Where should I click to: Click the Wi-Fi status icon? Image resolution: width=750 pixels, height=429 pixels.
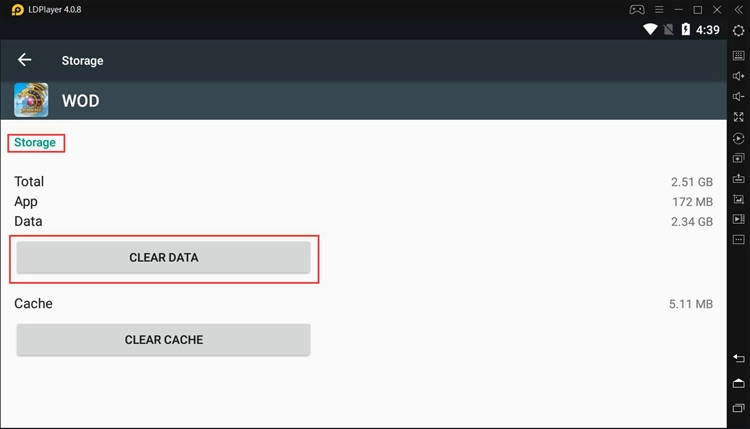click(651, 30)
